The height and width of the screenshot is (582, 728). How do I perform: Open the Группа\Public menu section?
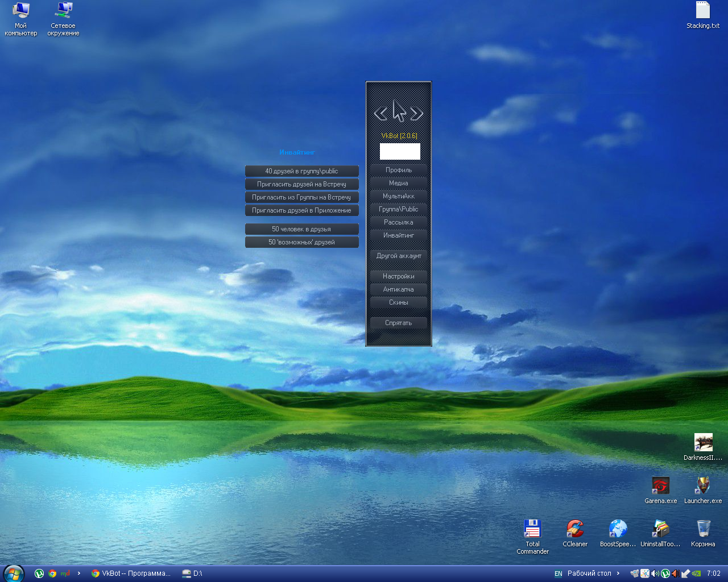point(398,209)
